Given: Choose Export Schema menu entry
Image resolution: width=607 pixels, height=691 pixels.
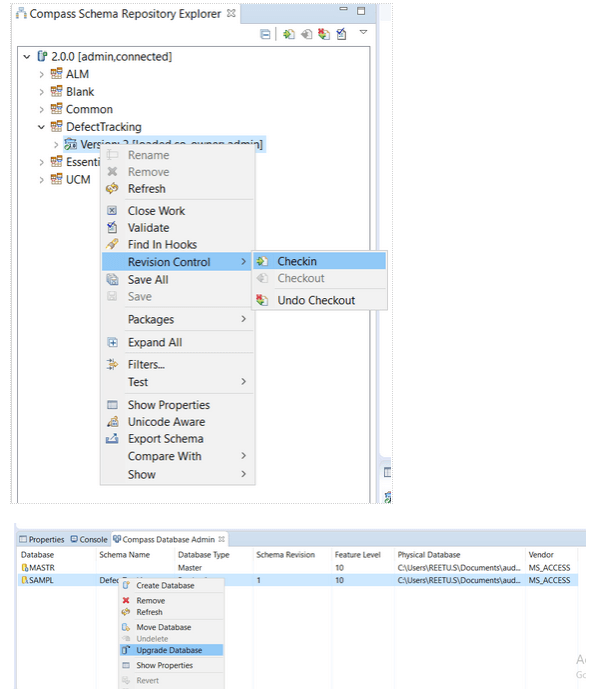Looking at the screenshot, I should click(x=178, y=439).
